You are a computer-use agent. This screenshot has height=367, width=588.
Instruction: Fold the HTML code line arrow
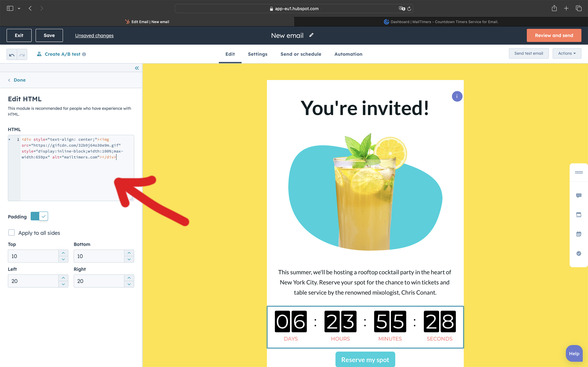(x=9, y=139)
